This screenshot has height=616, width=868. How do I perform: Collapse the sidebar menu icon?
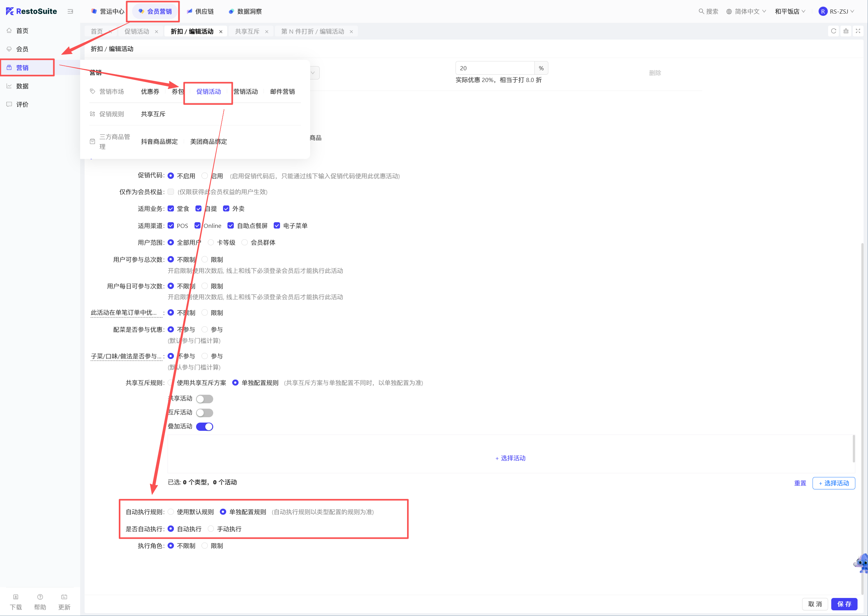tap(70, 11)
